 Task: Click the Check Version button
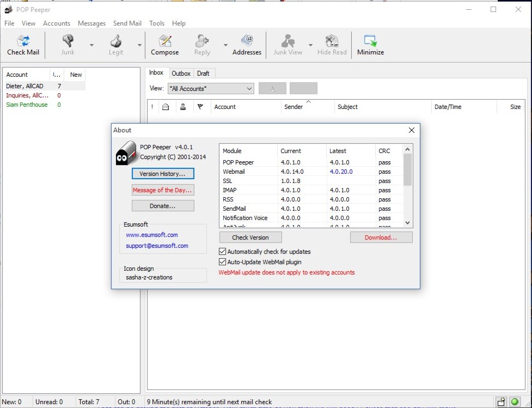[x=250, y=238]
